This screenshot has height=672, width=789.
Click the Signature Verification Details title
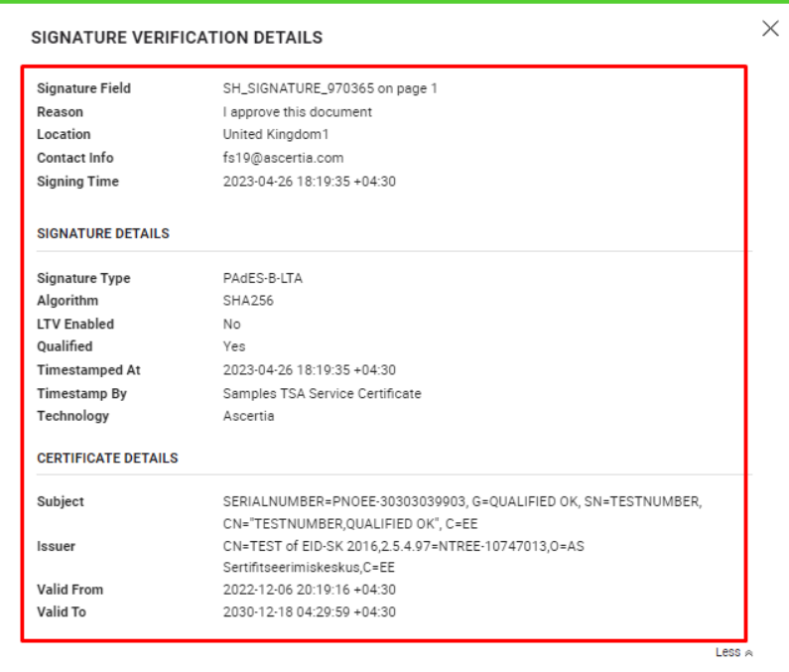coord(177,38)
